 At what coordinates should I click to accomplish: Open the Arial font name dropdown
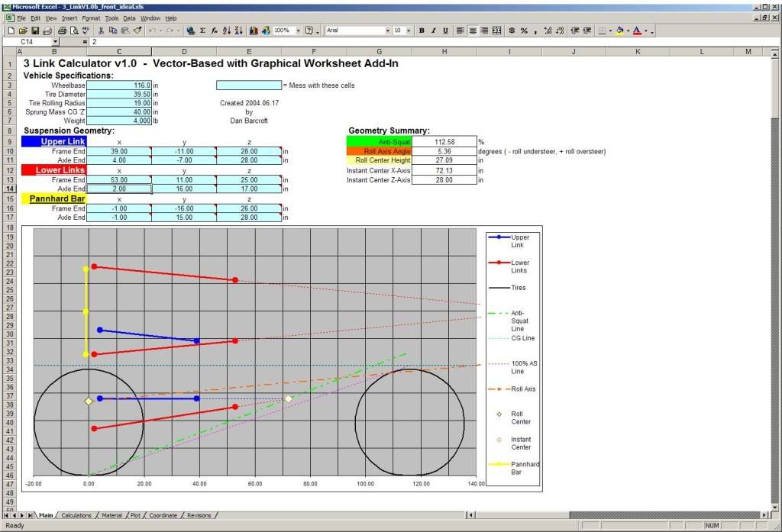pyautogui.click(x=387, y=31)
